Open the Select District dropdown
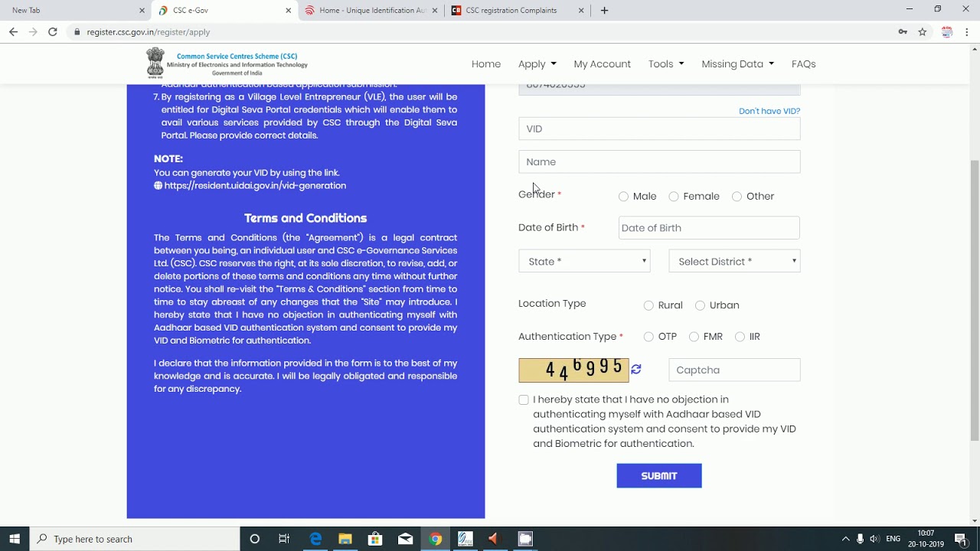Screen dimensions: 980x551 click(734, 262)
